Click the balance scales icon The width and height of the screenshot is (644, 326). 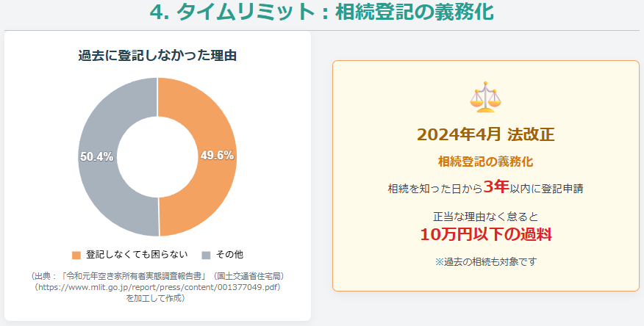click(485, 98)
